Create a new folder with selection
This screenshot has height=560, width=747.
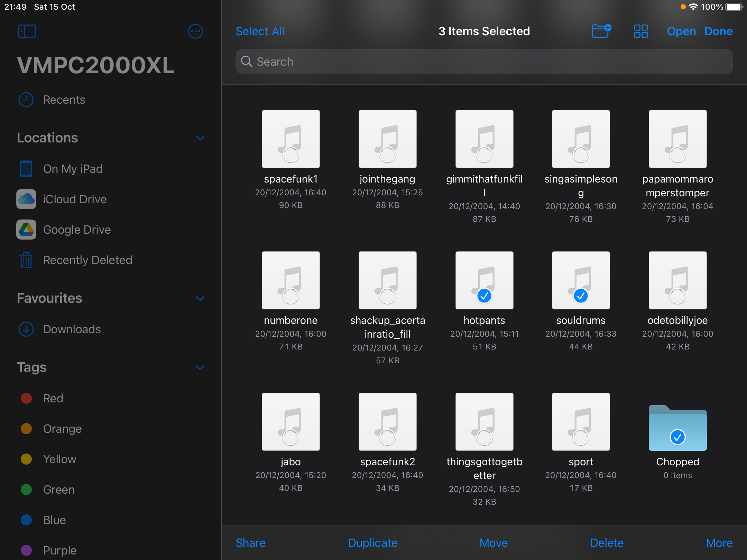point(601,31)
